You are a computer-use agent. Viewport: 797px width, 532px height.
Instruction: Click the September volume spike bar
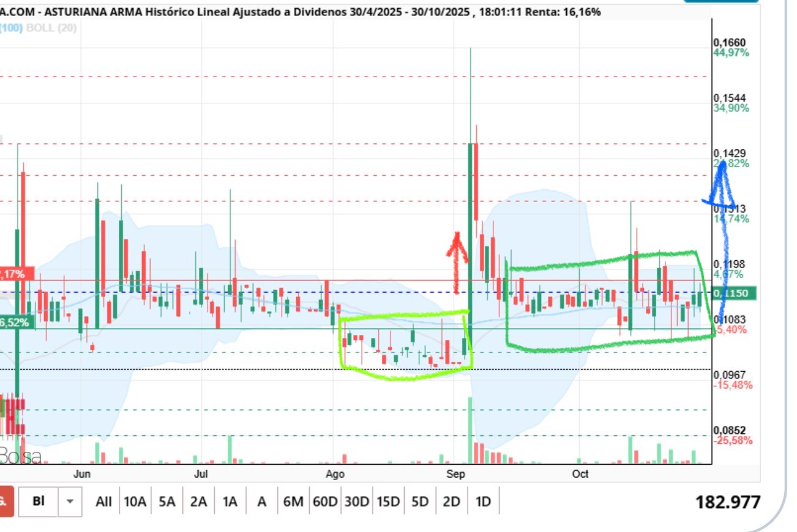pyautogui.click(x=470, y=430)
